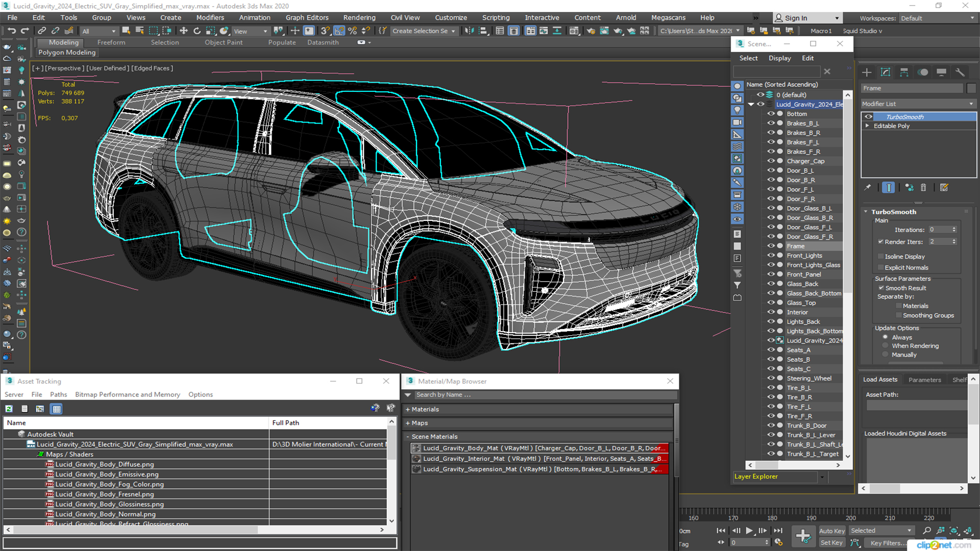This screenshot has width=980, height=551.
Task: Enable Explicit Normals checkbox
Action: click(x=880, y=268)
